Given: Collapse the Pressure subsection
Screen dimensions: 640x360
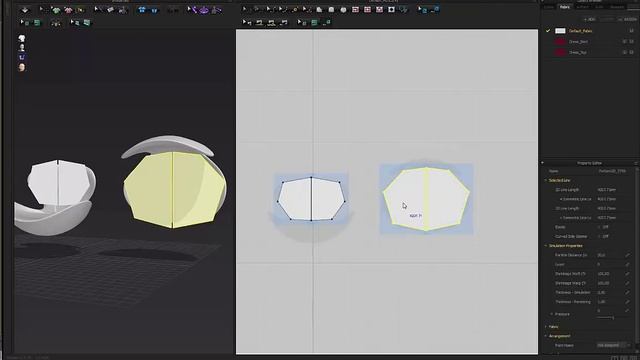Looking at the screenshot, I should click(x=552, y=314).
